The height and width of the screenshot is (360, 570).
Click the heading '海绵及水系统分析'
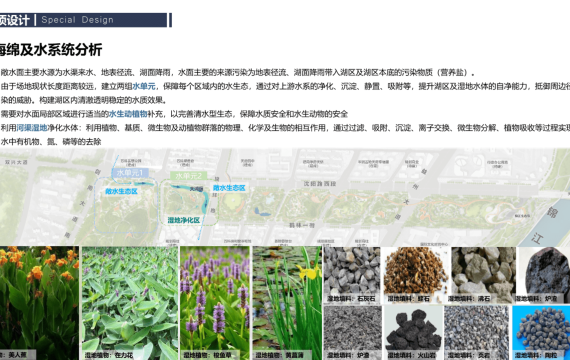click(x=51, y=50)
